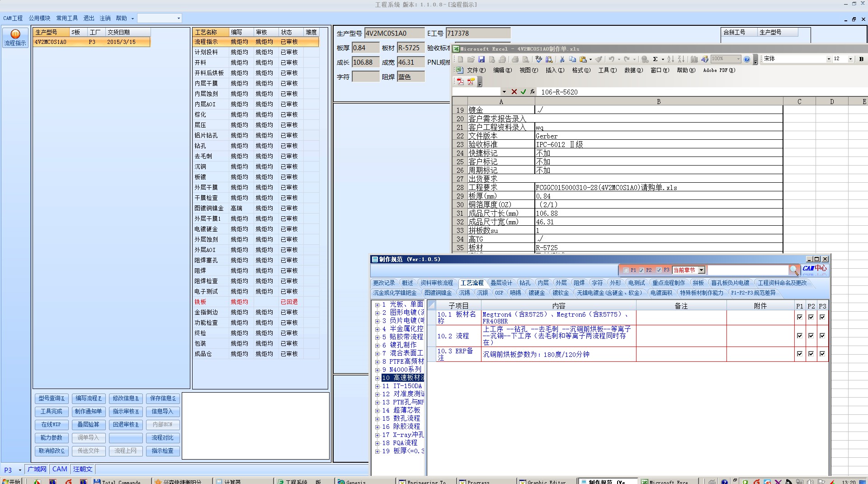The width and height of the screenshot is (868, 484).
Task: Expand tree node 18 FQA流程
Action: pos(377,443)
